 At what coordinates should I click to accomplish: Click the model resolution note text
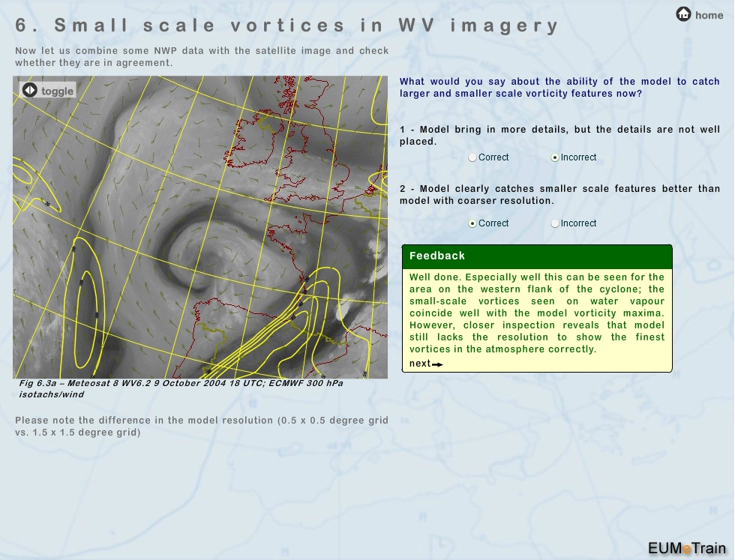pos(201,426)
